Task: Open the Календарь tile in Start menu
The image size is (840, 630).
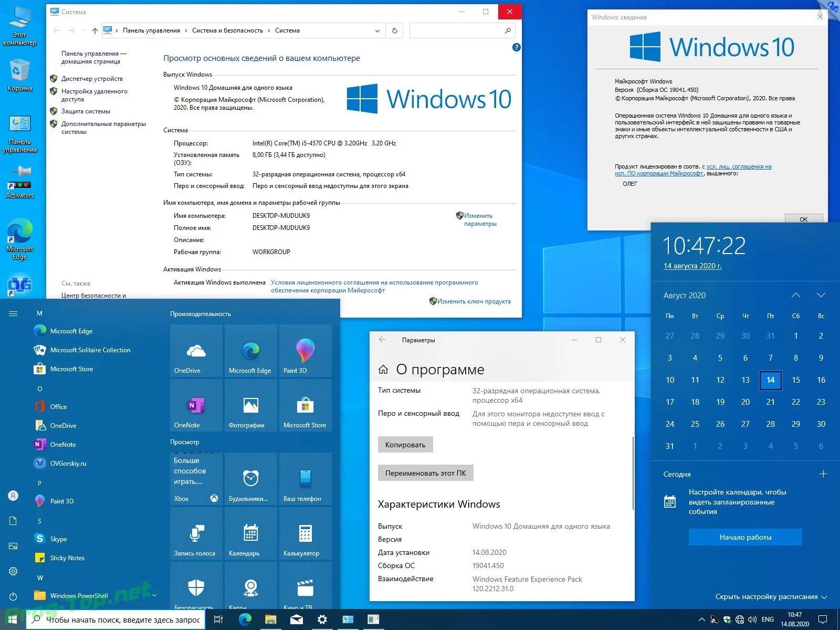Action: click(x=251, y=533)
